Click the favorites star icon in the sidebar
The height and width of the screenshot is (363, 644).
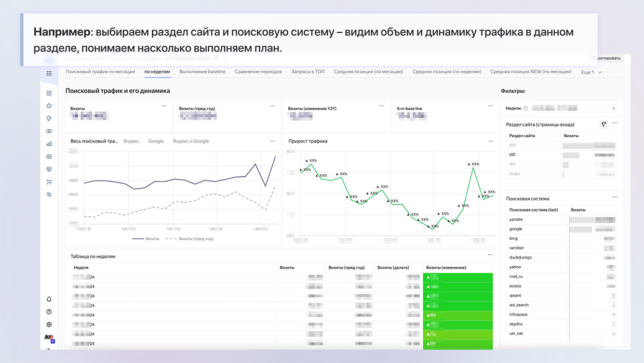[x=49, y=106]
